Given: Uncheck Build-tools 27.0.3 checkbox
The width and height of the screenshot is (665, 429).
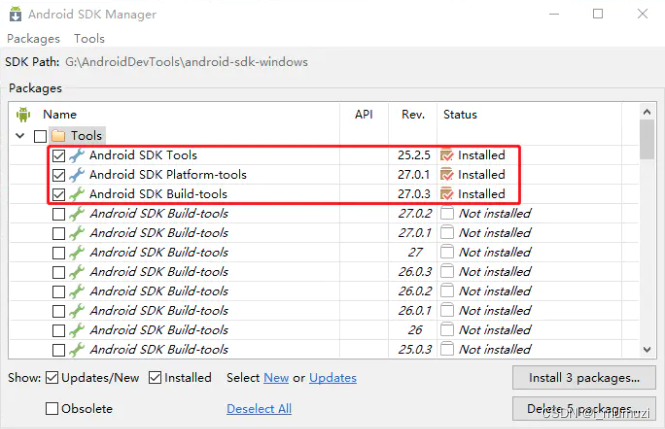Looking at the screenshot, I should pos(59,195).
